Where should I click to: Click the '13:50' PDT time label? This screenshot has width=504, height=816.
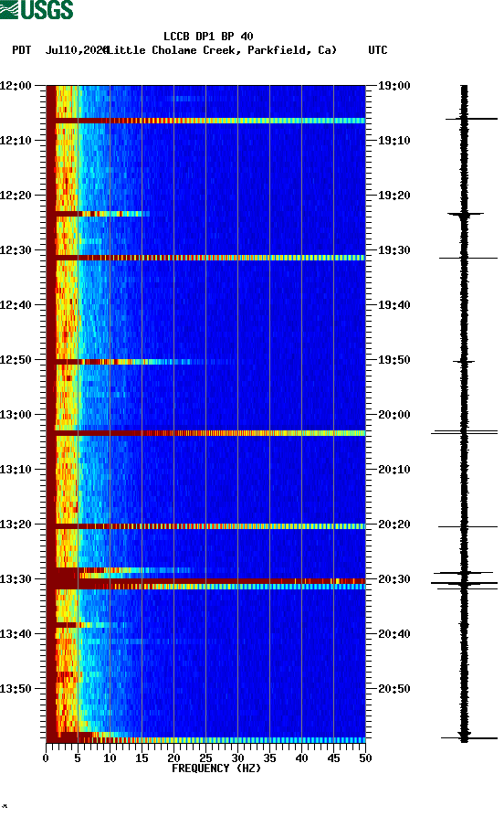coord(16,688)
